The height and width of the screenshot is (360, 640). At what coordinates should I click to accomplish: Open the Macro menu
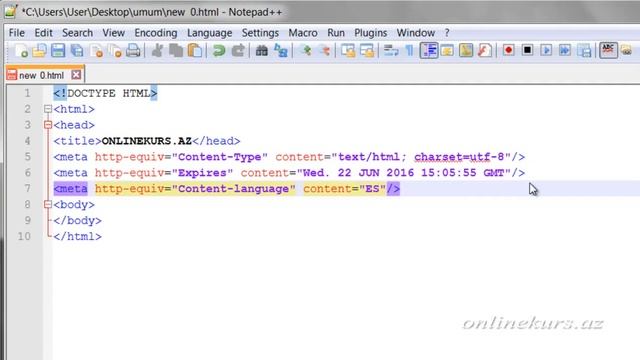[x=303, y=33]
